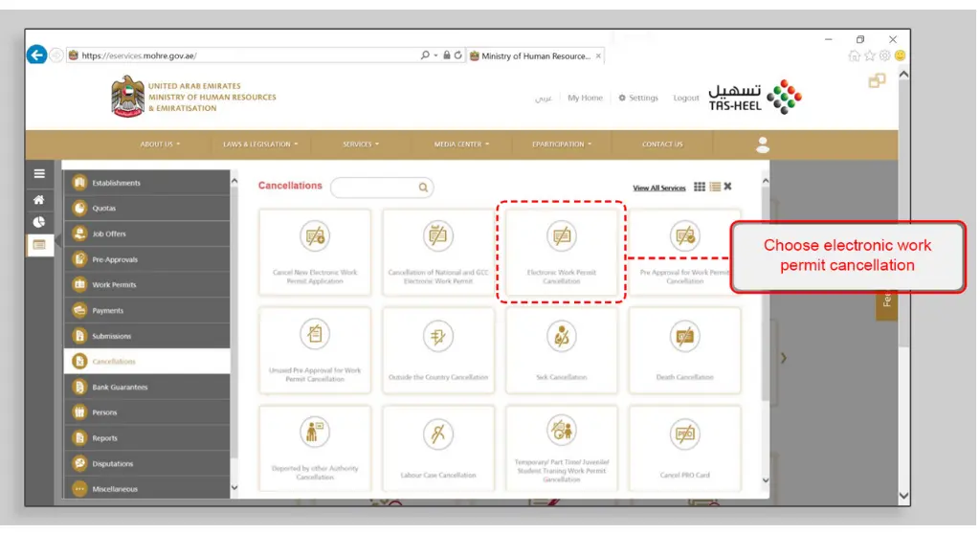
Task: Open browser home icon
Action: (854, 56)
